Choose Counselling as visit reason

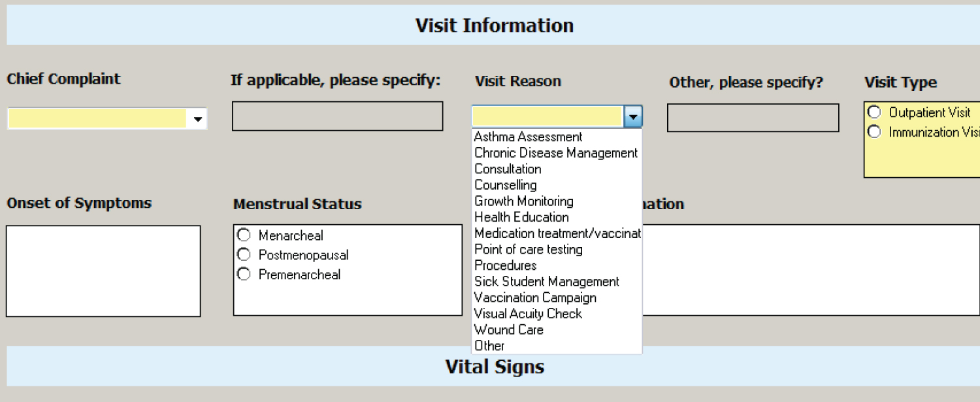click(506, 185)
